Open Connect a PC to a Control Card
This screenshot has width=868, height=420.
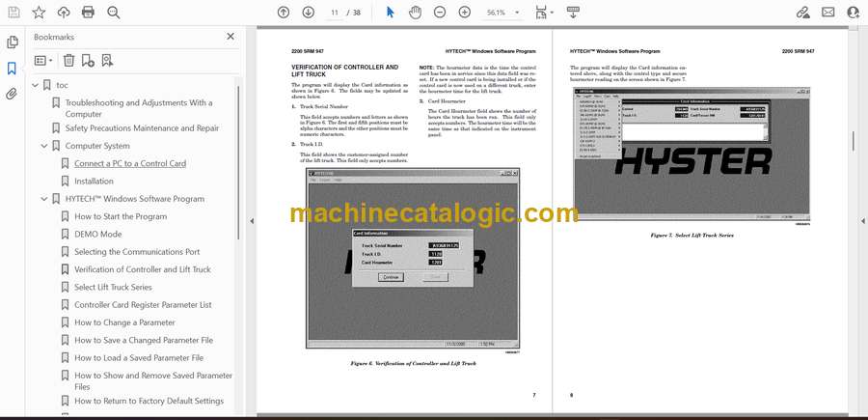130,163
